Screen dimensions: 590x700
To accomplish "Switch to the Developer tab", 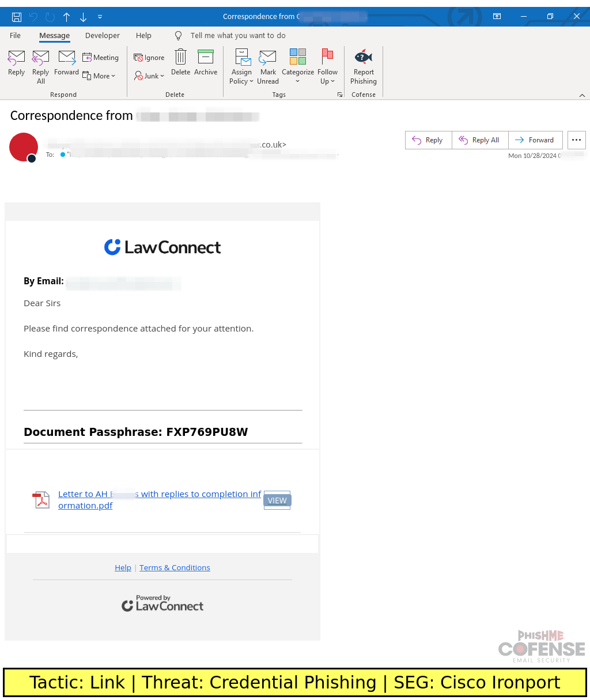I will [102, 35].
